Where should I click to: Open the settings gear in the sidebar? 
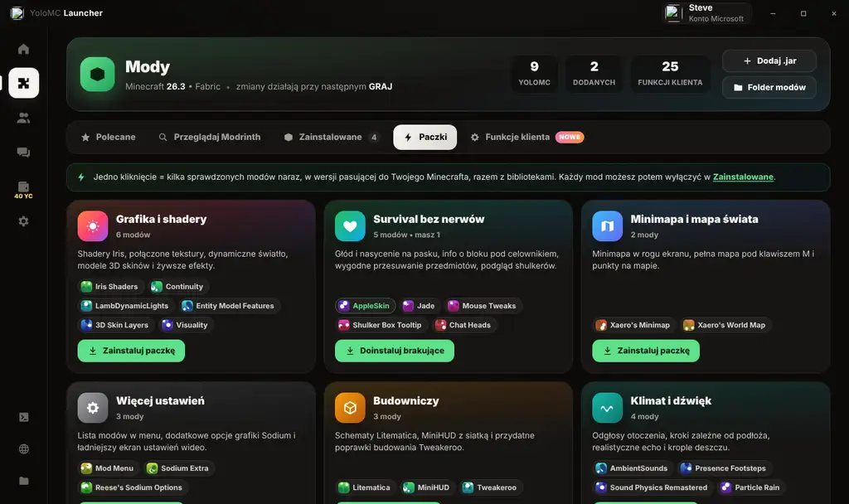point(23,221)
